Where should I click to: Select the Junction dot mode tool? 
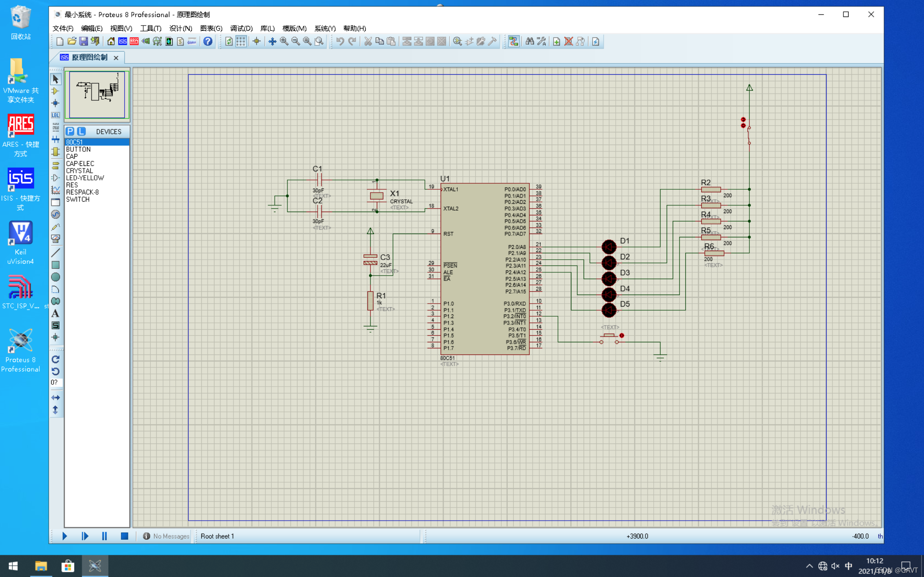coord(56,103)
